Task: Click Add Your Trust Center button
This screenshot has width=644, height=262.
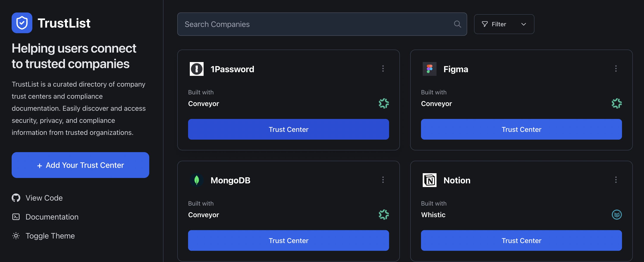Action: coord(80,165)
